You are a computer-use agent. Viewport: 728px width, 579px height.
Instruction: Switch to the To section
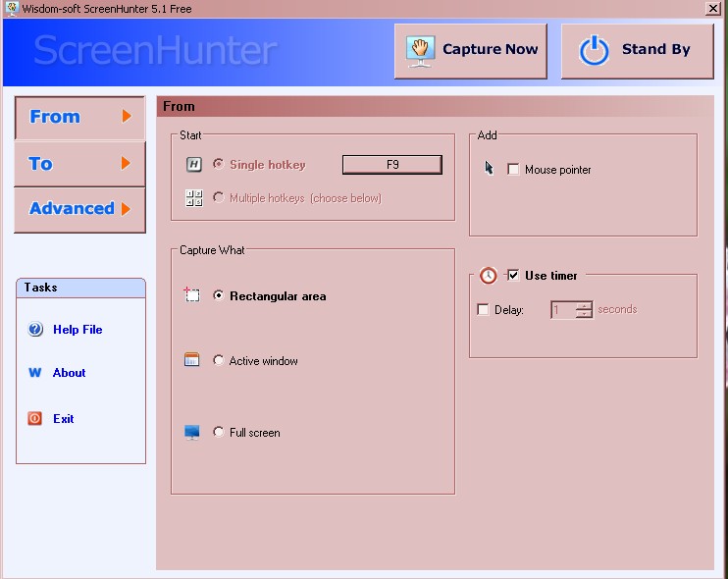coord(79,164)
